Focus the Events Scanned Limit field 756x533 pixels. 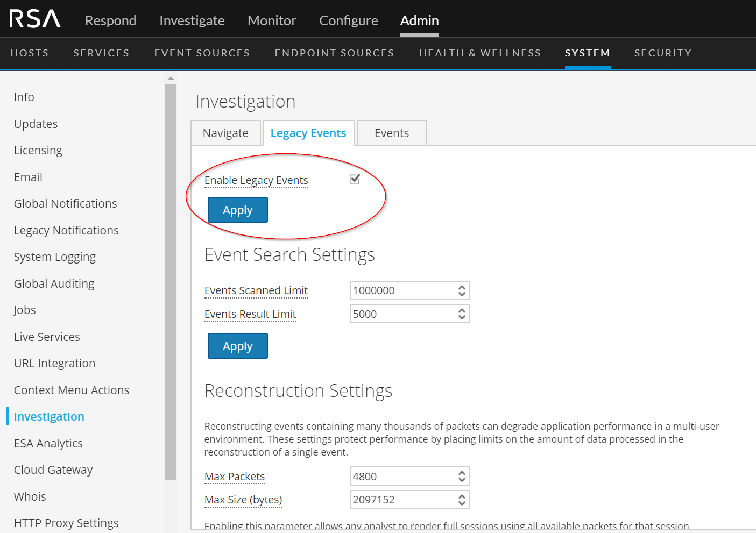point(401,290)
